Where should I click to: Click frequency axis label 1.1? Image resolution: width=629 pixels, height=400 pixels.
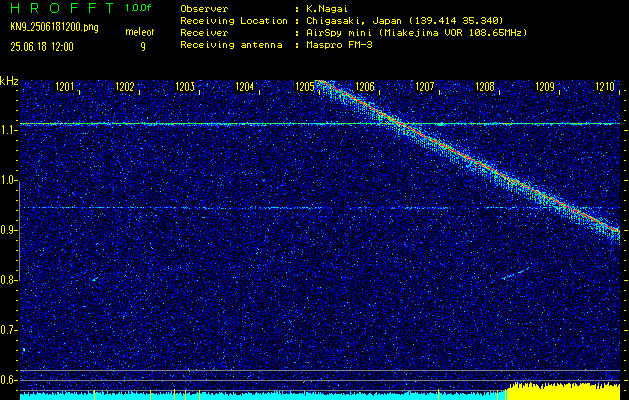[8, 130]
